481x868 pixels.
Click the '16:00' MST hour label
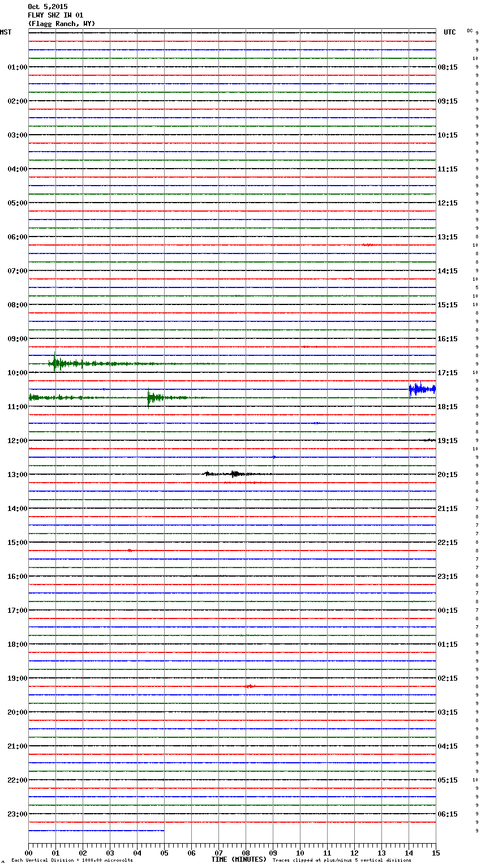click(x=18, y=577)
